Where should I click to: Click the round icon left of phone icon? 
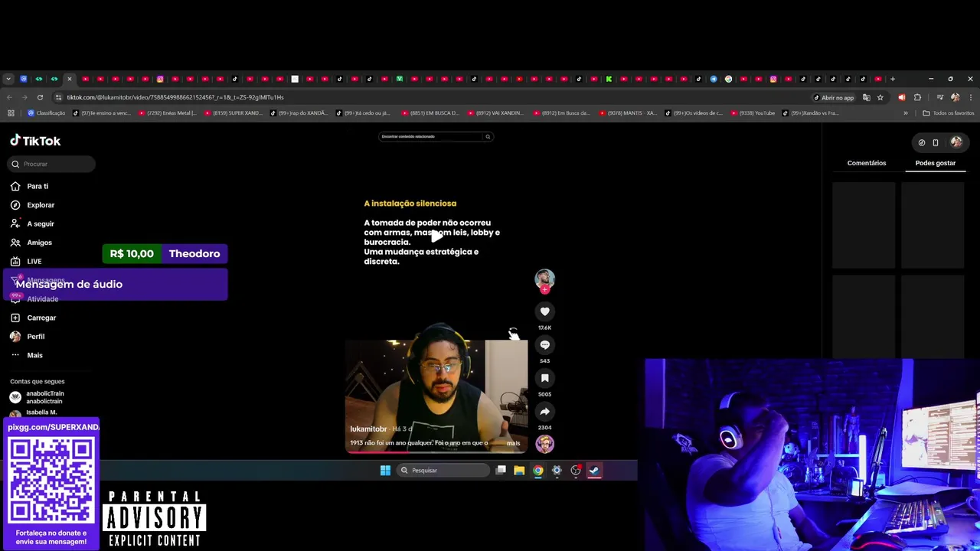coord(922,142)
